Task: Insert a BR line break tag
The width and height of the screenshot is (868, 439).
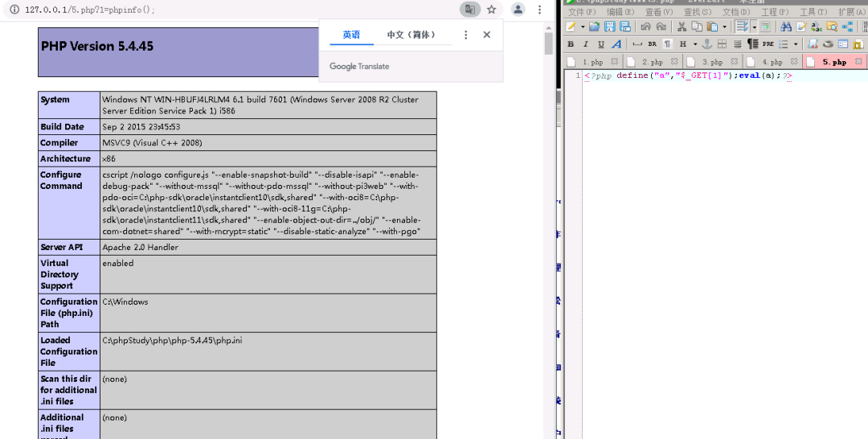Action: [x=653, y=44]
